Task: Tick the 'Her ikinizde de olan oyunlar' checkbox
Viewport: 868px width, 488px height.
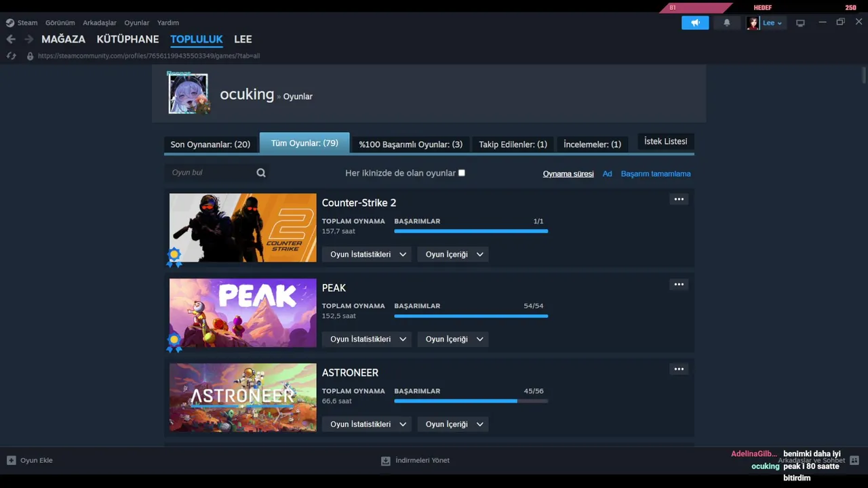Action: click(x=462, y=173)
